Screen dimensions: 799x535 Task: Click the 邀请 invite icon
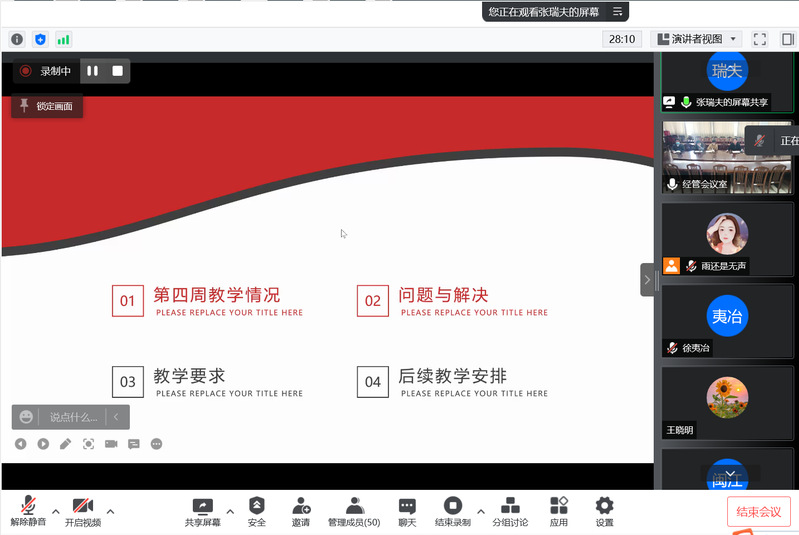pos(300,506)
